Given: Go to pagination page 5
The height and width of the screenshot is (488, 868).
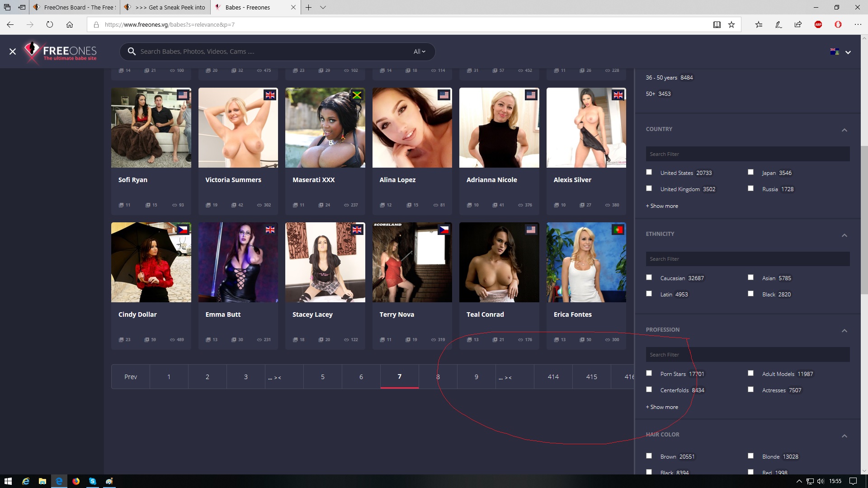Looking at the screenshot, I should [323, 377].
